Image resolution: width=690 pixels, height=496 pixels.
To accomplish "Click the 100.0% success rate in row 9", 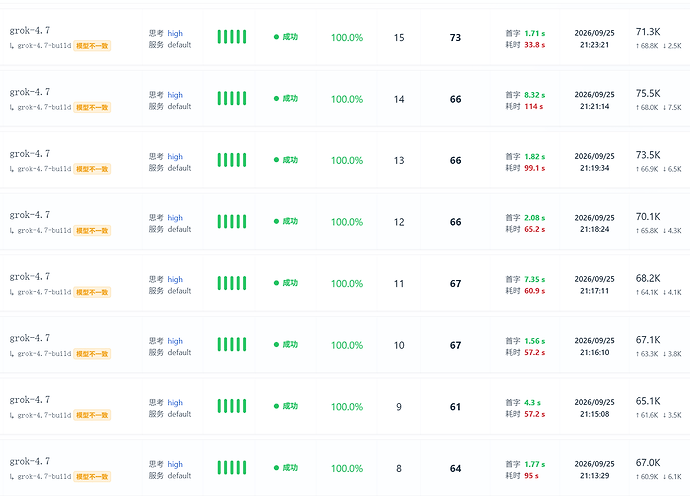I will [x=347, y=407].
